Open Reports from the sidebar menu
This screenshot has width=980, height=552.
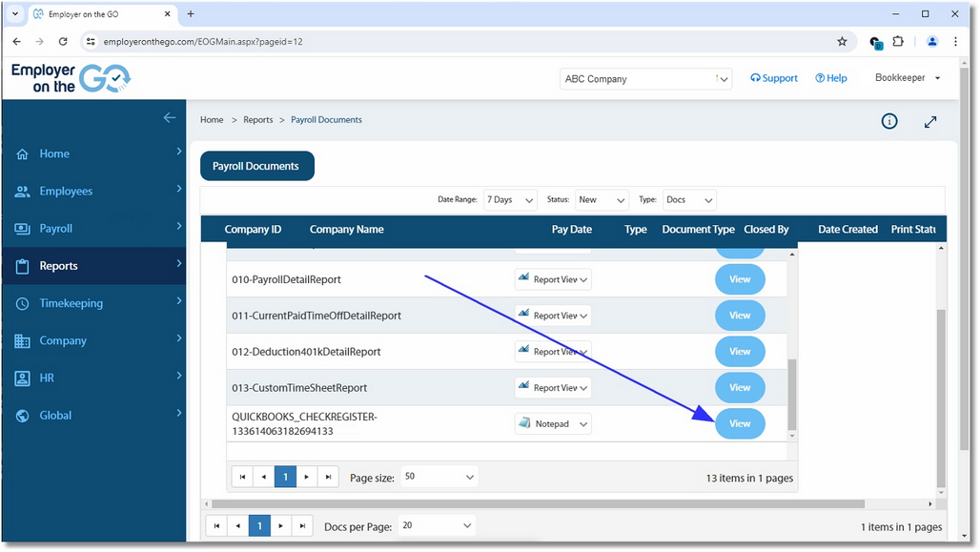(x=57, y=265)
